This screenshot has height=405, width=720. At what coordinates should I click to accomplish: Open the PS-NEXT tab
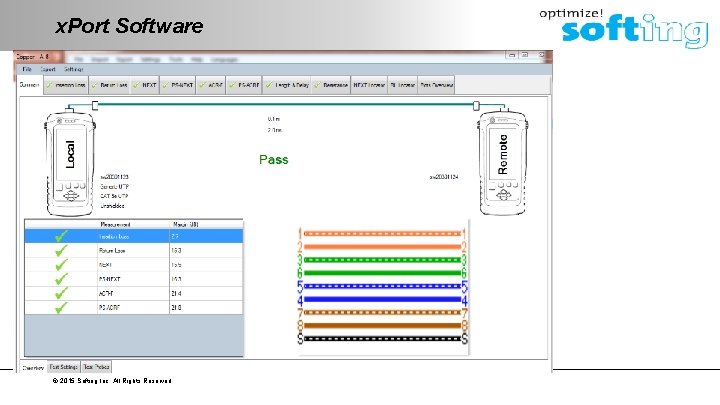[x=178, y=85]
